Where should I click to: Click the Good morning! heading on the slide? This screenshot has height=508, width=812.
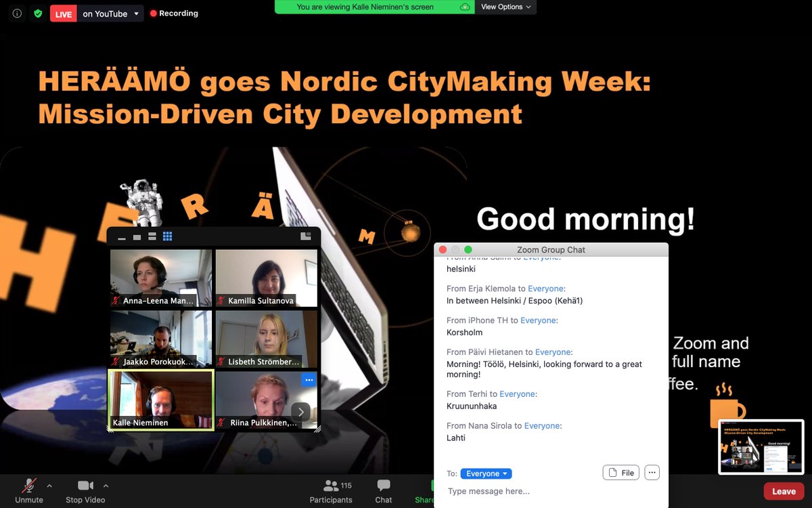(586, 219)
